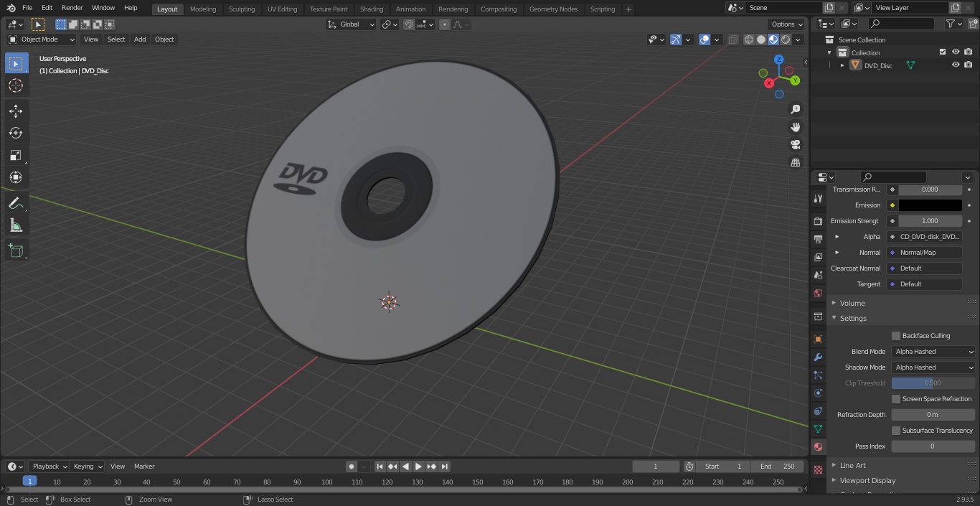
Task: Enable the Backface Culling checkbox
Action: 896,336
